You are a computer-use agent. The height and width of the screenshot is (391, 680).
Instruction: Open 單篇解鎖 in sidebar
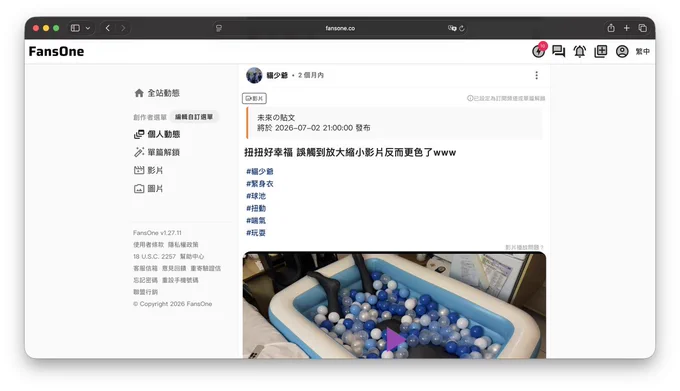pos(163,152)
